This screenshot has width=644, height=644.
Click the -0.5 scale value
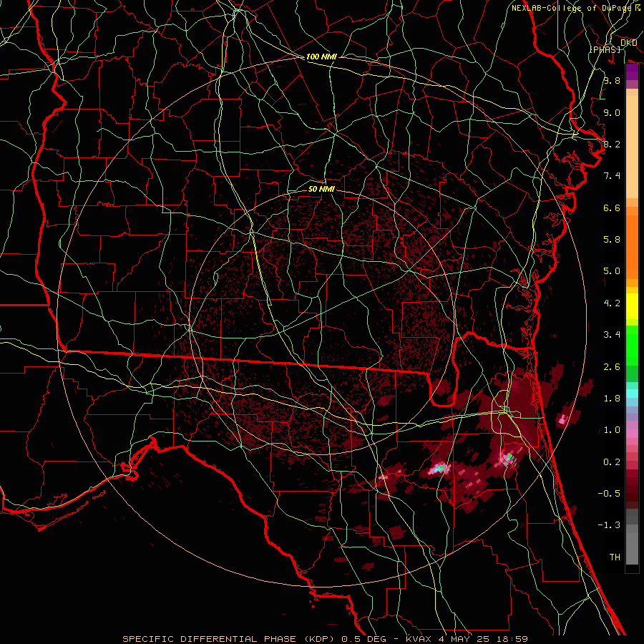pos(609,494)
